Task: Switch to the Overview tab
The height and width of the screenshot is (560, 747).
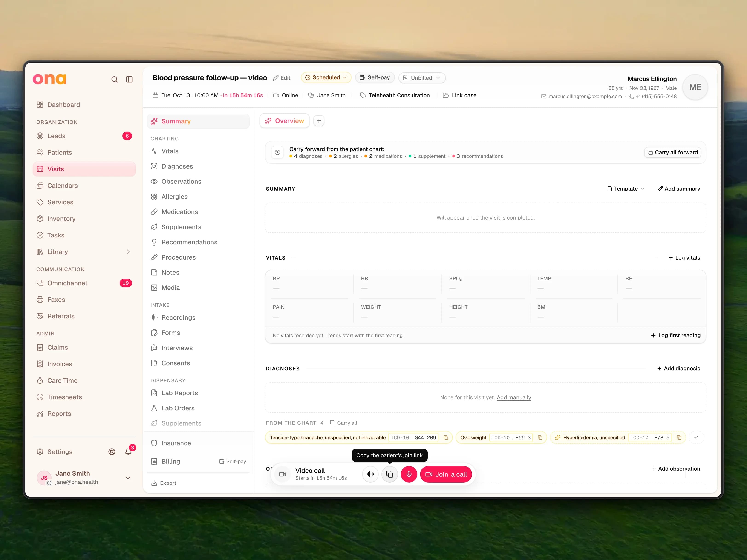Action: click(284, 121)
